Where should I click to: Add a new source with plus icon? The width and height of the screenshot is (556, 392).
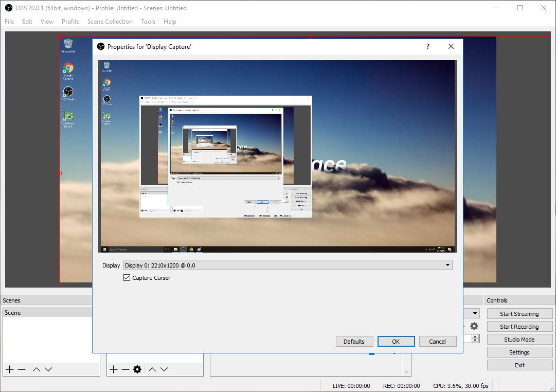[x=114, y=369]
